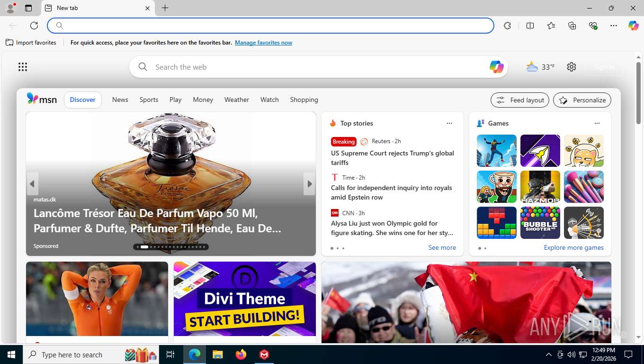Image resolution: width=644 pixels, height=364 pixels.
Task: Switch to the Play tab
Action: coord(176,100)
